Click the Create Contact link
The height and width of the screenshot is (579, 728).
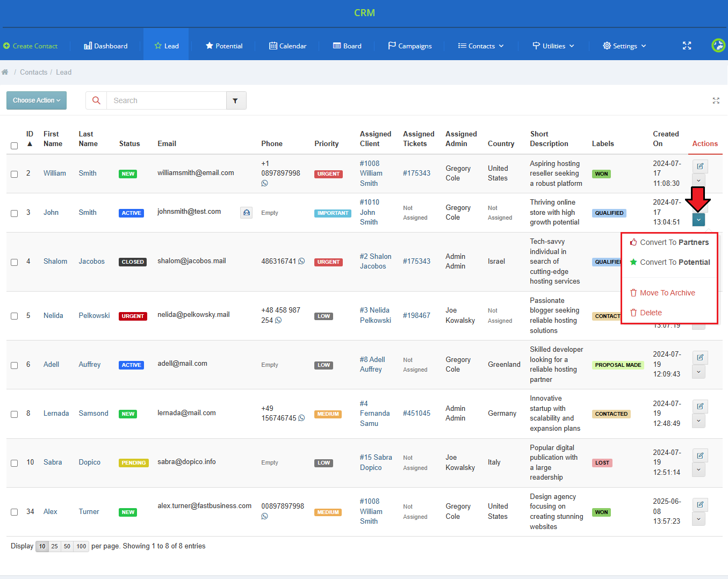coord(31,46)
